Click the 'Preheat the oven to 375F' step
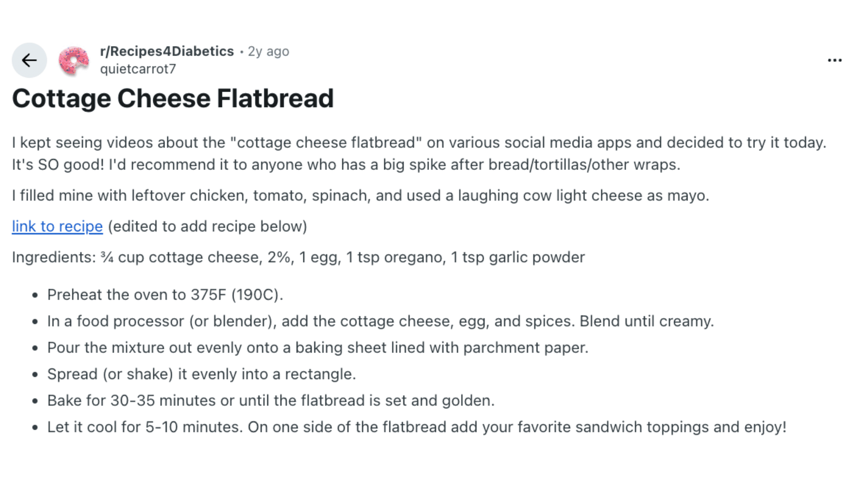The height and width of the screenshot is (488, 868). (165, 295)
